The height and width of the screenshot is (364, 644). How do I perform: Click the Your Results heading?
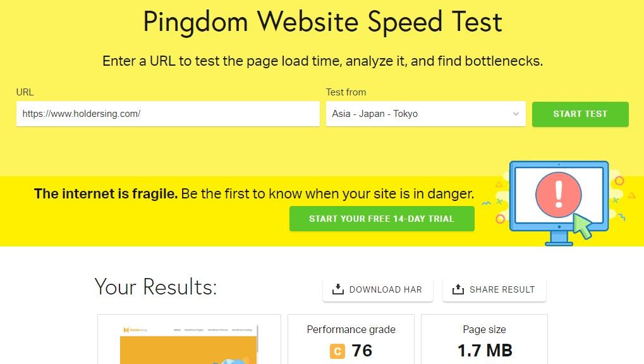coord(155,287)
